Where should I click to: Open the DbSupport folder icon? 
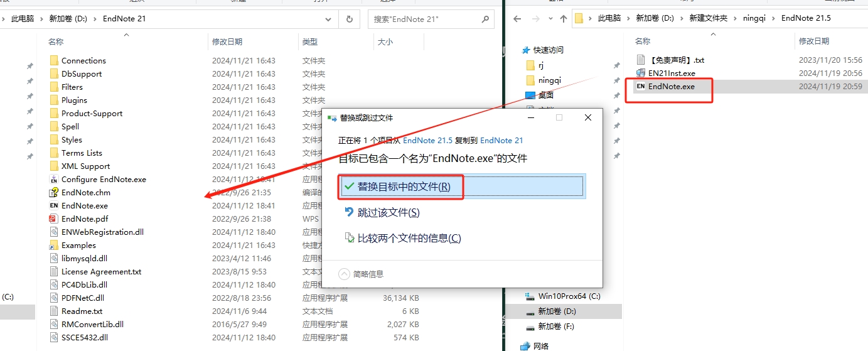click(54, 74)
